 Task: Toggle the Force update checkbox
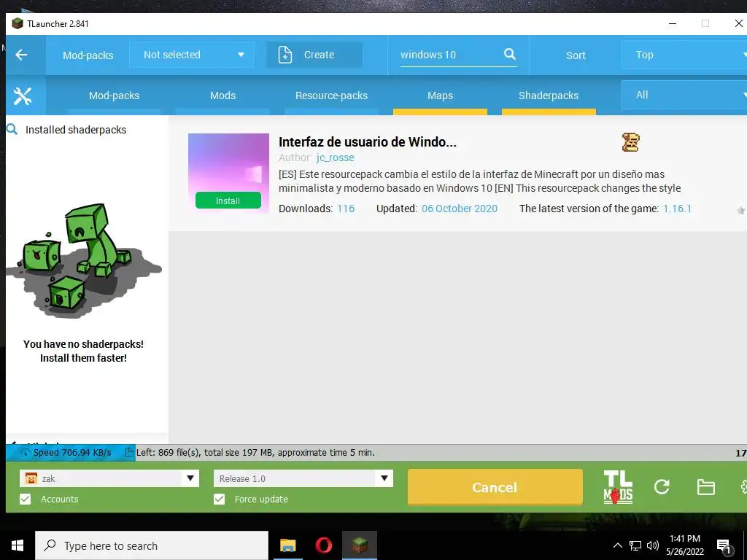click(219, 499)
